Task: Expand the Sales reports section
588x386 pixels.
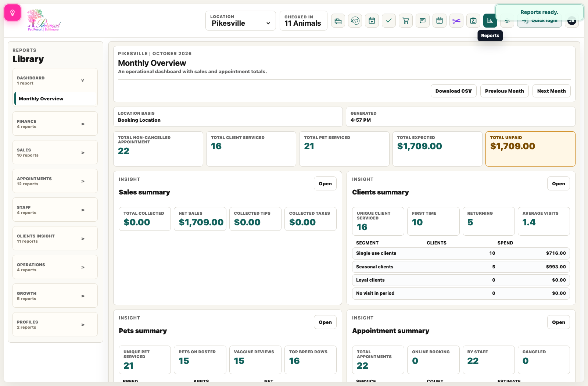Action: point(55,152)
